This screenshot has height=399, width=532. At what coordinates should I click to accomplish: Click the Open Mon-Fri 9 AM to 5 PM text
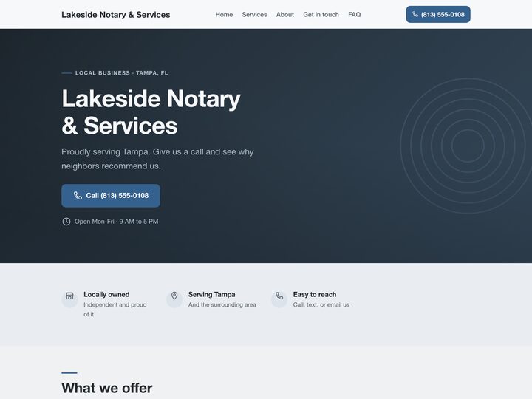(117, 222)
